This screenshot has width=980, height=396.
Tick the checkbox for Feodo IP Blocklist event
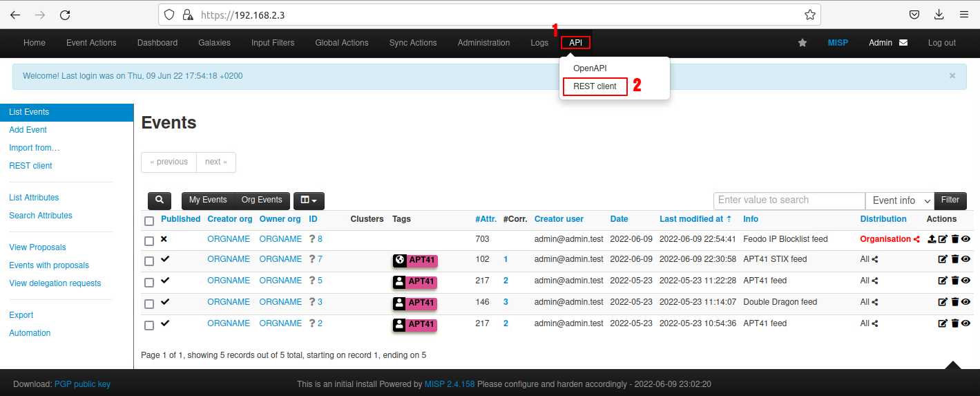point(149,241)
